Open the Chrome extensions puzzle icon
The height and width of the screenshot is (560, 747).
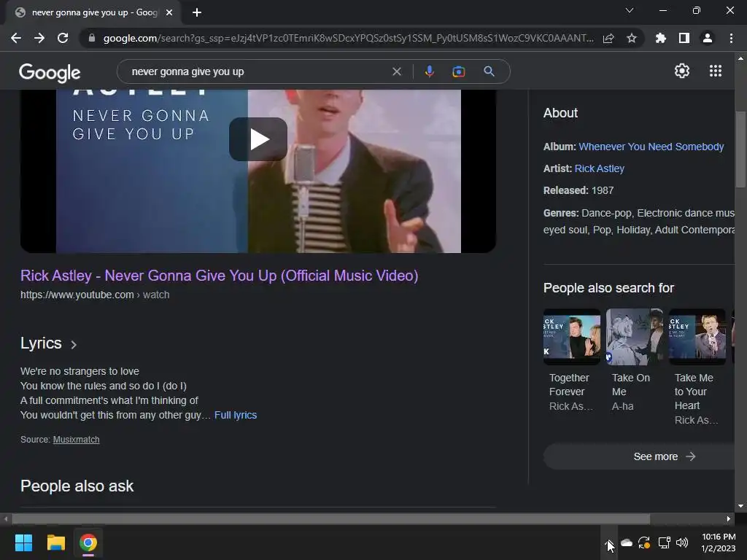click(x=661, y=38)
